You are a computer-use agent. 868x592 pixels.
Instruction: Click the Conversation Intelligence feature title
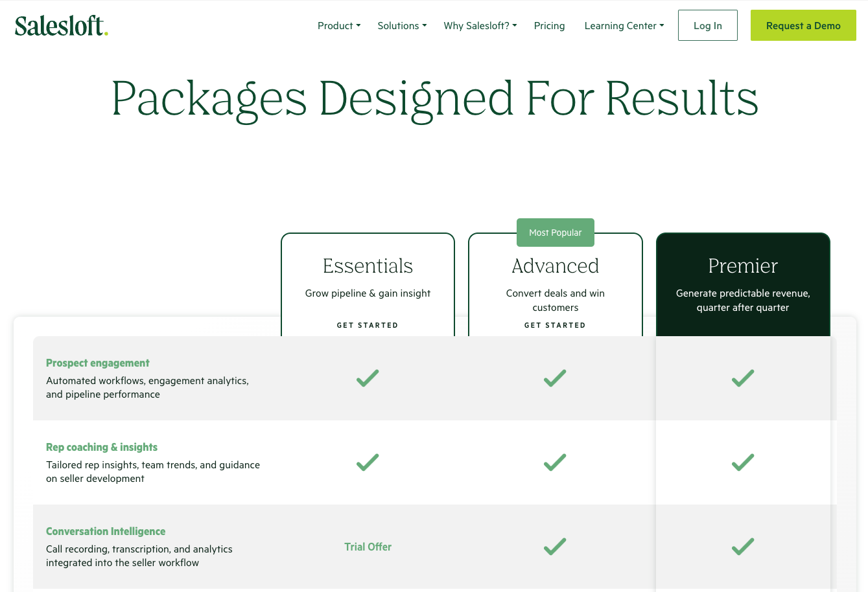click(x=106, y=531)
